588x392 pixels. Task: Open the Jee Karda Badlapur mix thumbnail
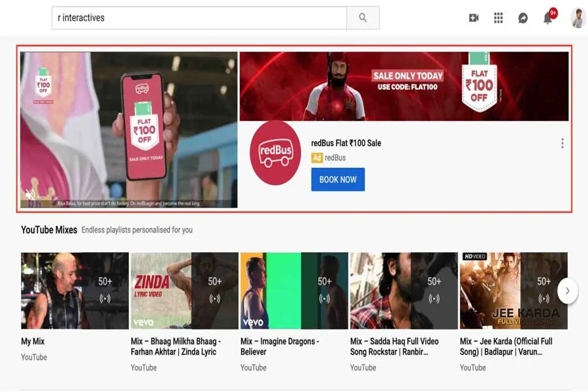pos(514,291)
